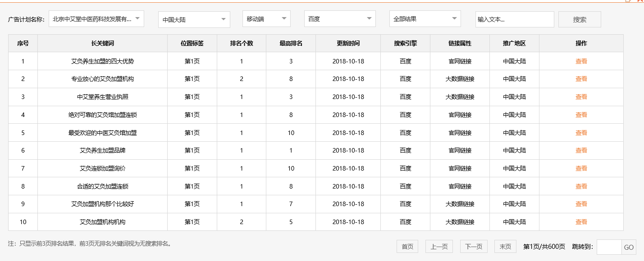Viewport: 644px width, 261px height.
Task: Jump to 末页 last page
Action: click(505, 246)
